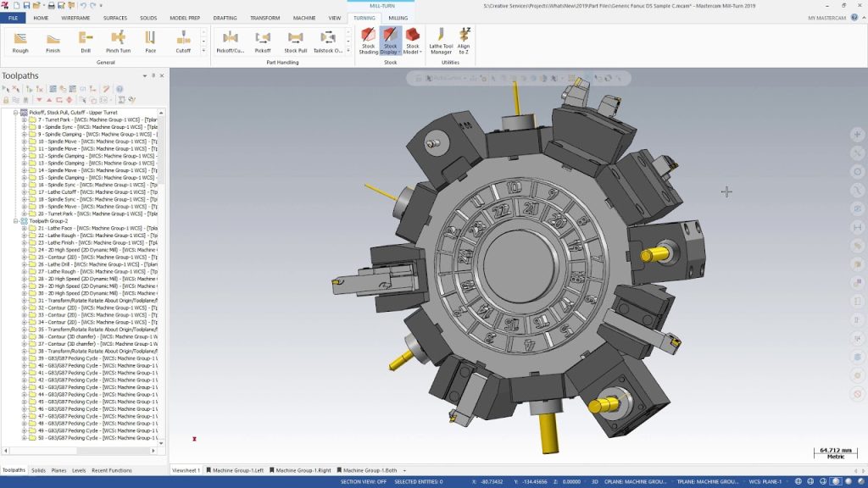Screen dimensions: 868x488
Task: Click the 3D mode toggle in status bar
Action: click(x=594, y=482)
